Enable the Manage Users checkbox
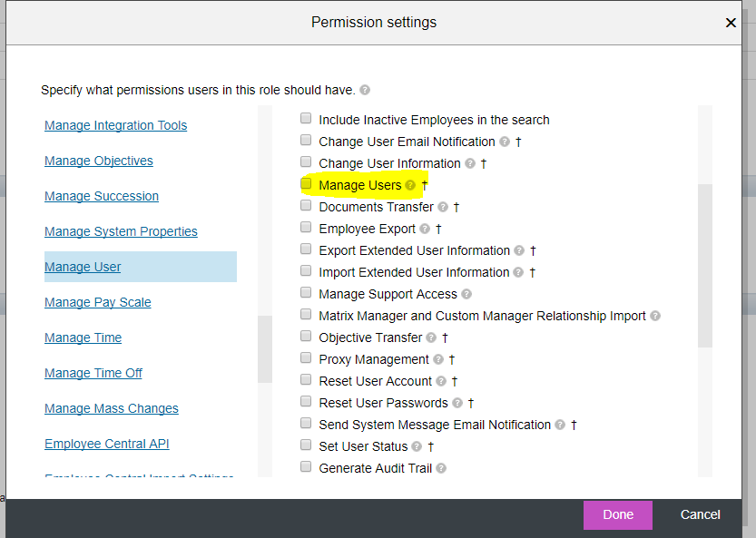Screen dimensions: 756x538 306,183
